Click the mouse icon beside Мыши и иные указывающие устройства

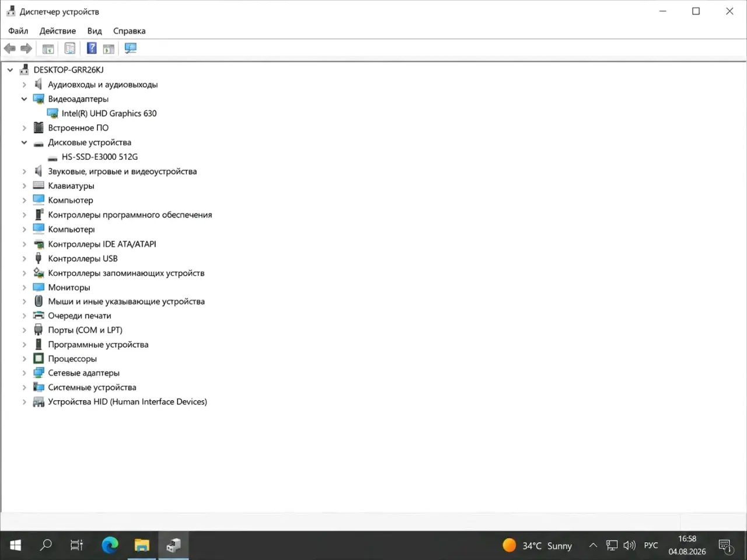pyautogui.click(x=39, y=301)
